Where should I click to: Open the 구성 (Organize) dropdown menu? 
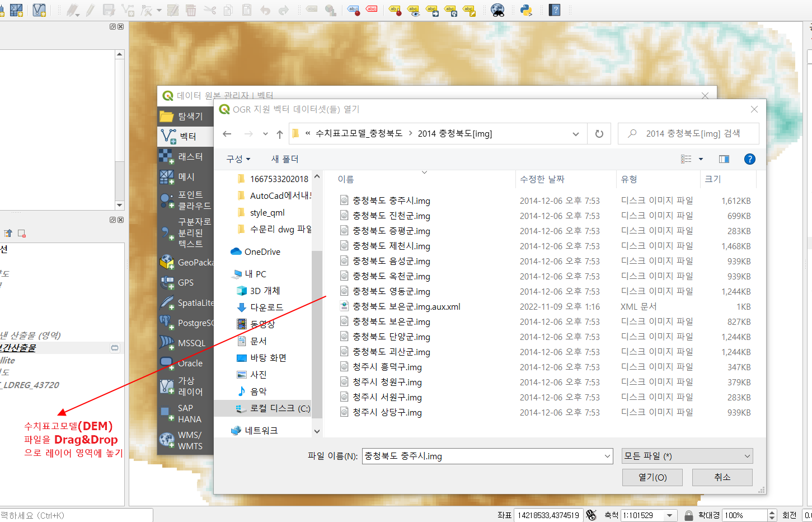click(238, 159)
